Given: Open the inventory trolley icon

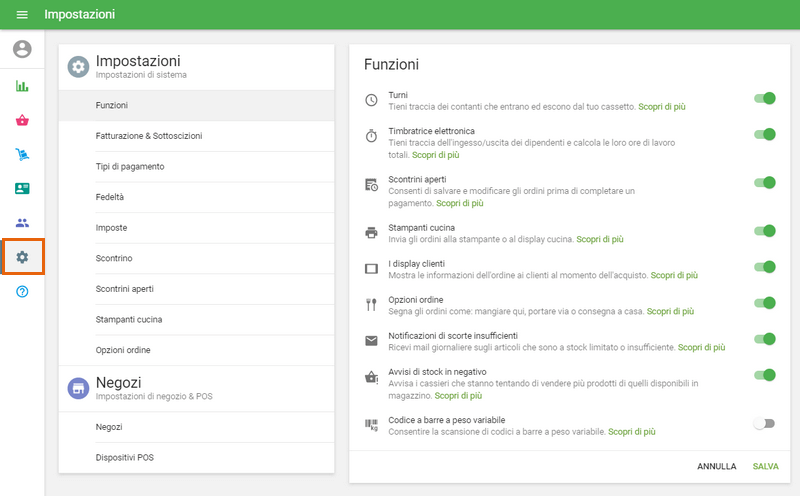Looking at the screenshot, I should pos(22,155).
